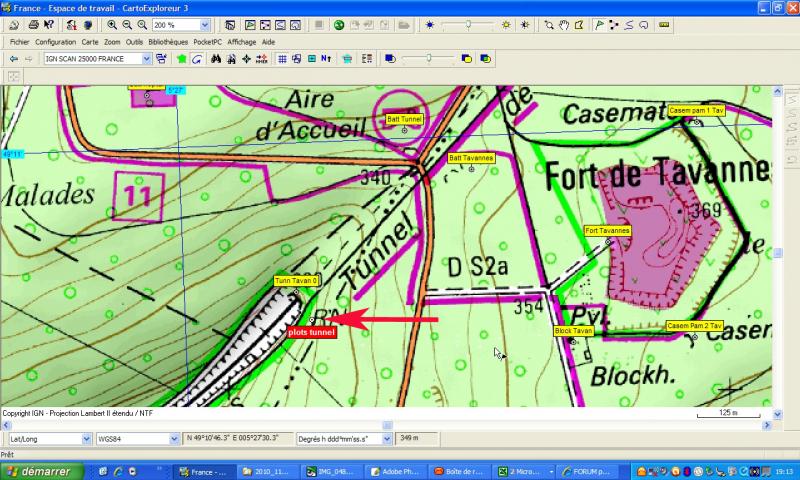The width and height of the screenshot is (800, 480).
Task: Toggle the blue grid display icon
Action: 282,59
